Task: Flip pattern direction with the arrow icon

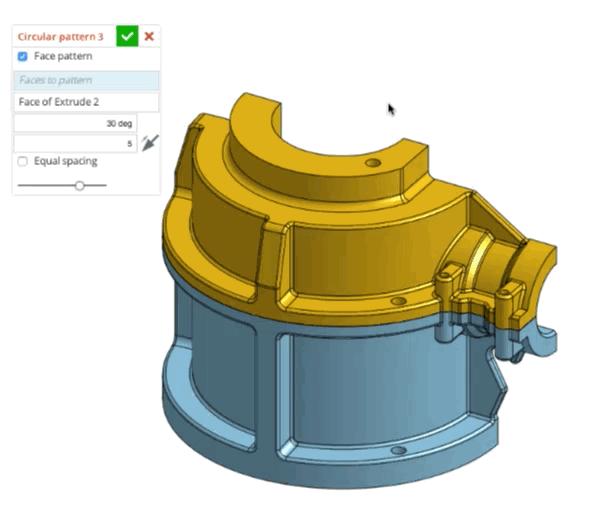Action: [150, 143]
